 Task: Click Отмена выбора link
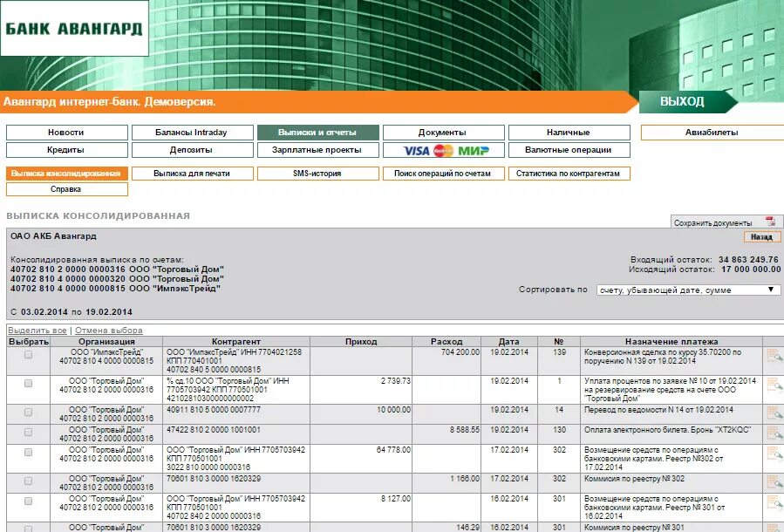[x=108, y=331]
